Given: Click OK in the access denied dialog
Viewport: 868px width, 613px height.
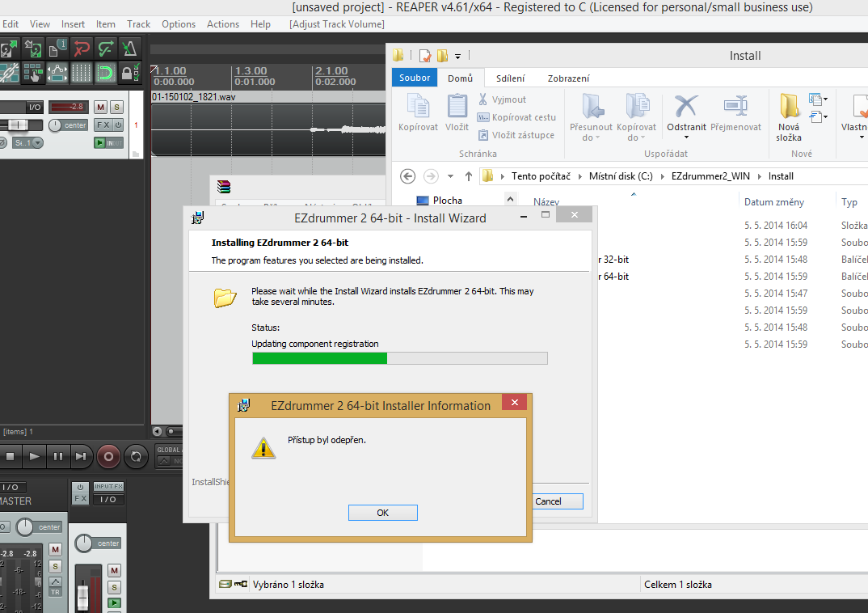Looking at the screenshot, I should click(x=382, y=513).
